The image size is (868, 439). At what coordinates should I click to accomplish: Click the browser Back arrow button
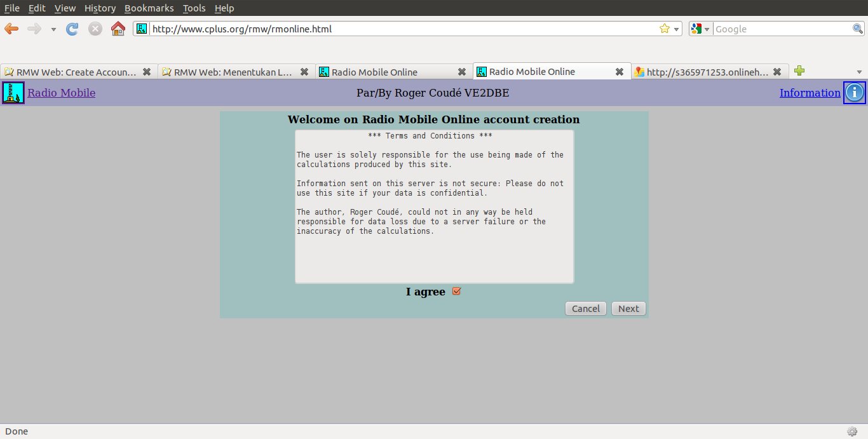point(11,29)
